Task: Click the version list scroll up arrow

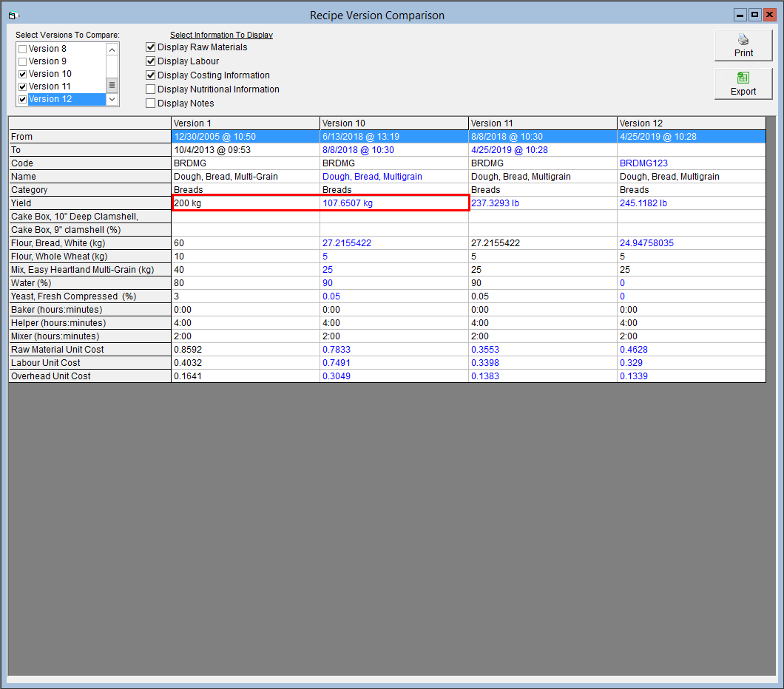Action: [x=112, y=50]
